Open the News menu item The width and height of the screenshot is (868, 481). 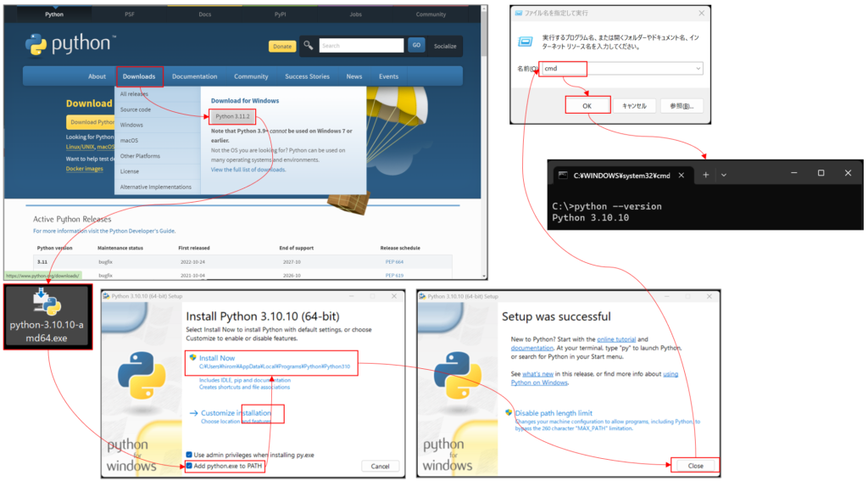tap(354, 76)
